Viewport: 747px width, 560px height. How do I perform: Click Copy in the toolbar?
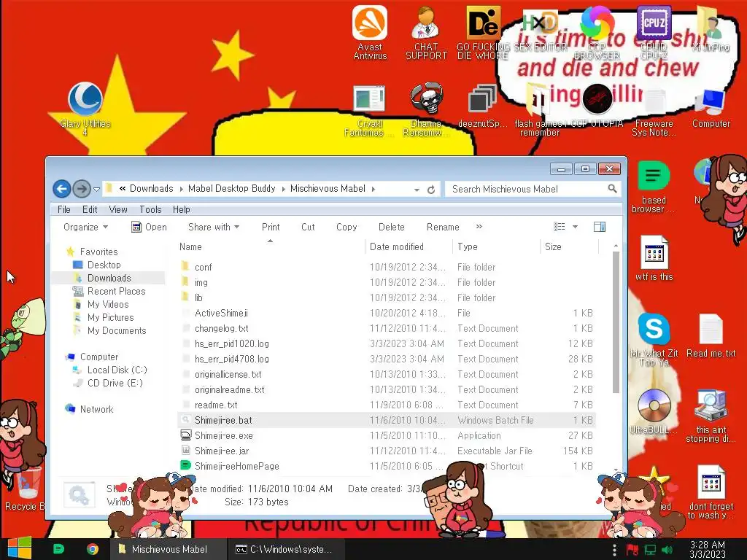(x=347, y=227)
